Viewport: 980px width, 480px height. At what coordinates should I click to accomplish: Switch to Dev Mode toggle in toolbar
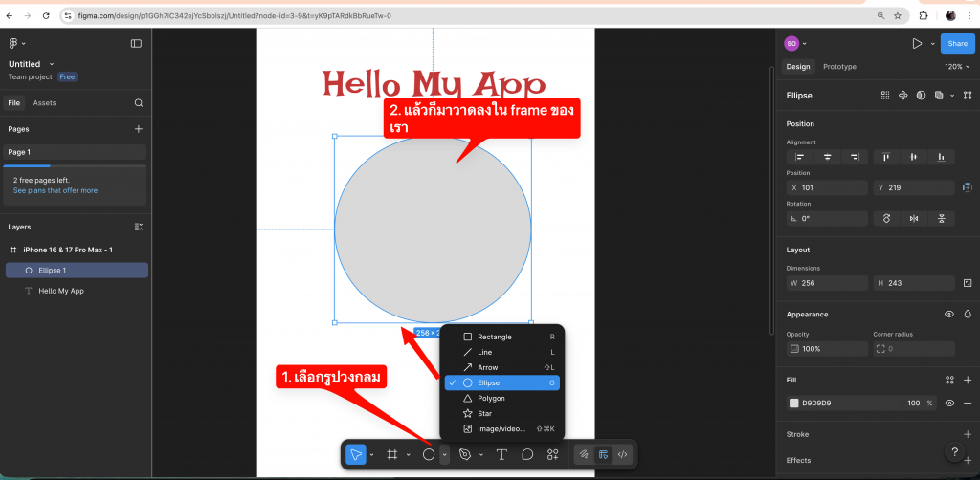click(622, 454)
